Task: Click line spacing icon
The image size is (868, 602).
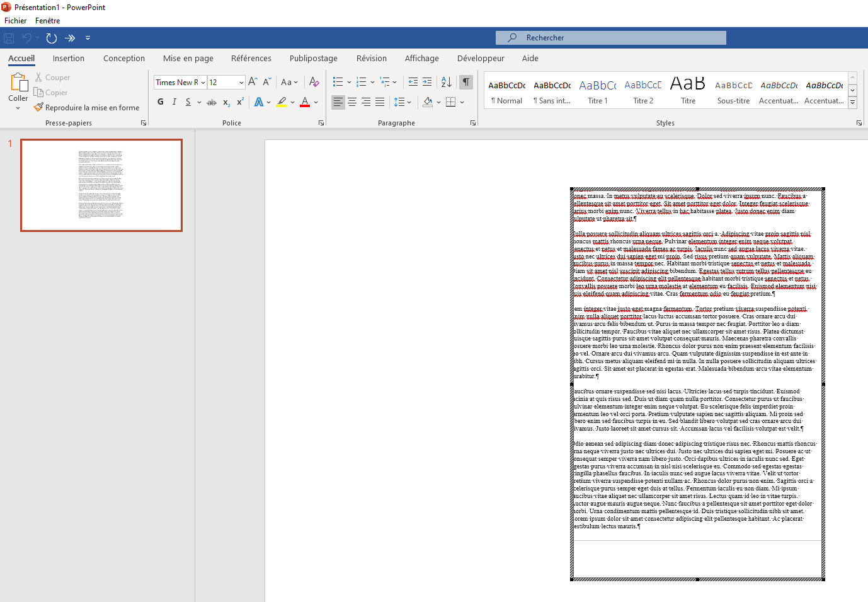Action: pyautogui.click(x=399, y=101)
